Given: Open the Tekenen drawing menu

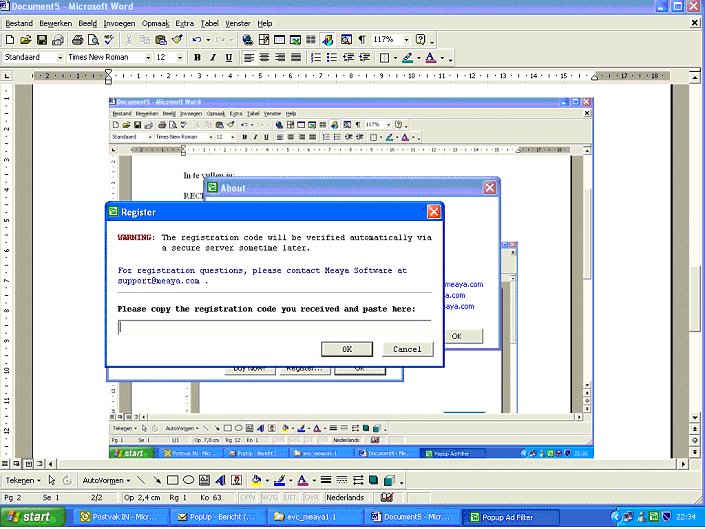Looking at the screenshot, I should [23, 480].
